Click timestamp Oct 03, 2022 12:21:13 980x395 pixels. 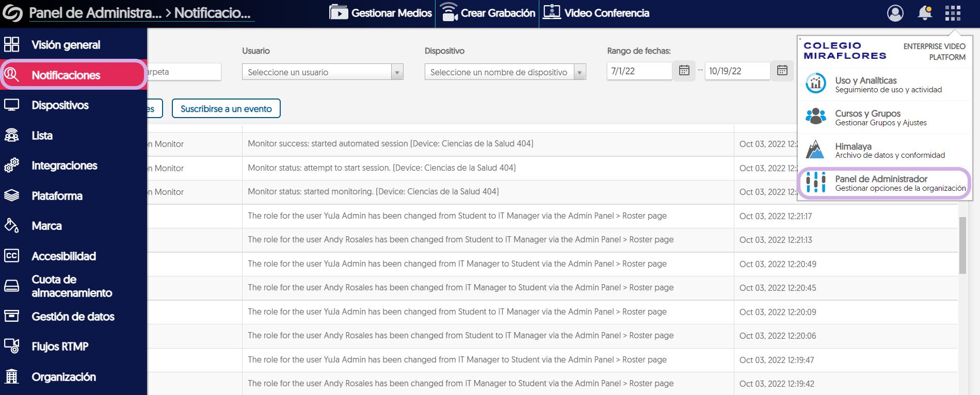click(776, 240)
